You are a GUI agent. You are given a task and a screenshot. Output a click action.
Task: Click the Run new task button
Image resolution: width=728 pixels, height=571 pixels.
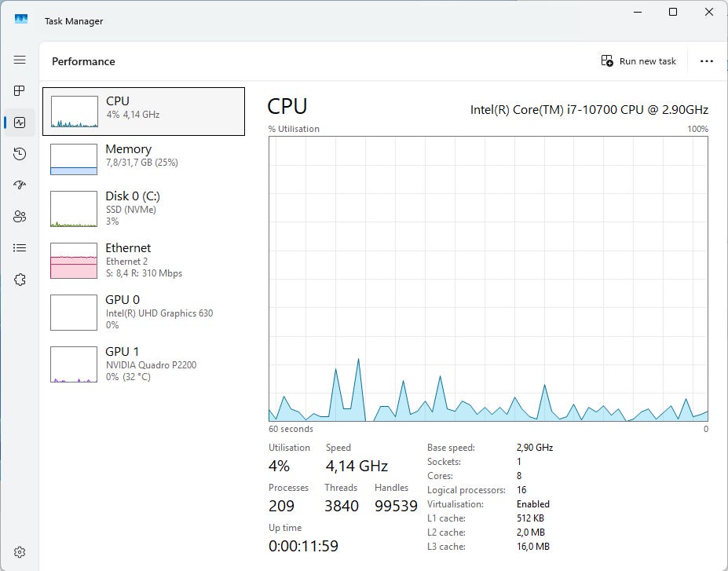(x=638, y=61)
